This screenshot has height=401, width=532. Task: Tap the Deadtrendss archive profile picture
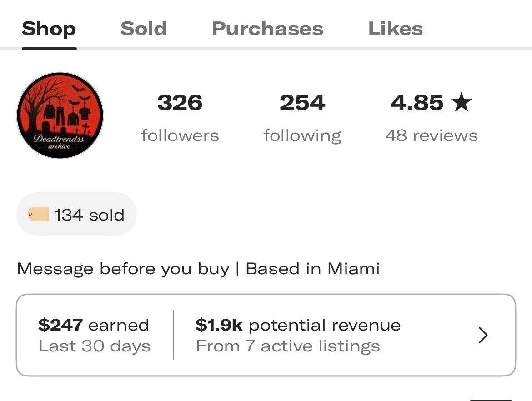60,115
